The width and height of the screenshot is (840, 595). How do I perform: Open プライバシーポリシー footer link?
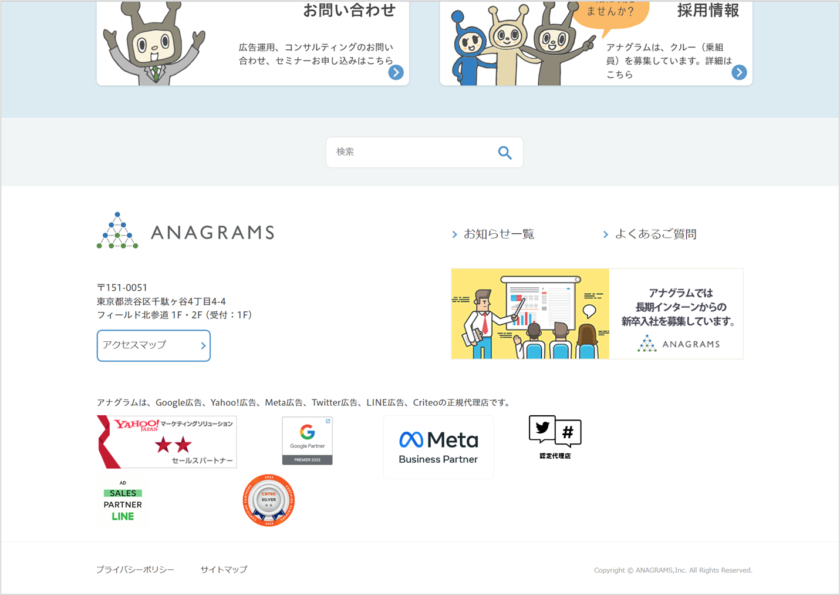[x=135, y=569]
